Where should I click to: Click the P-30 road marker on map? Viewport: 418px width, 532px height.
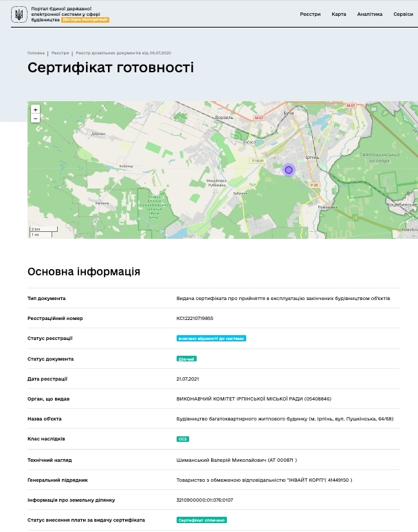pos(314,185)
